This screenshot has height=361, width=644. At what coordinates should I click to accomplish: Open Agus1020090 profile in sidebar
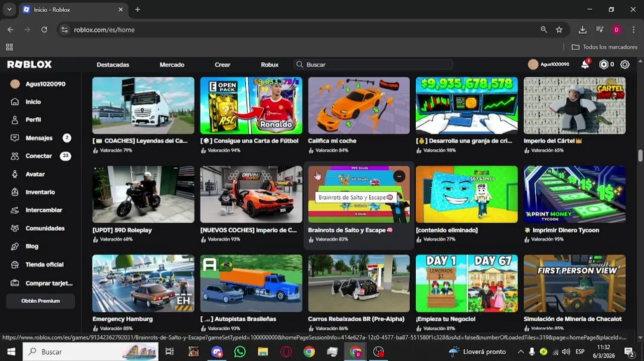point(38,84)
